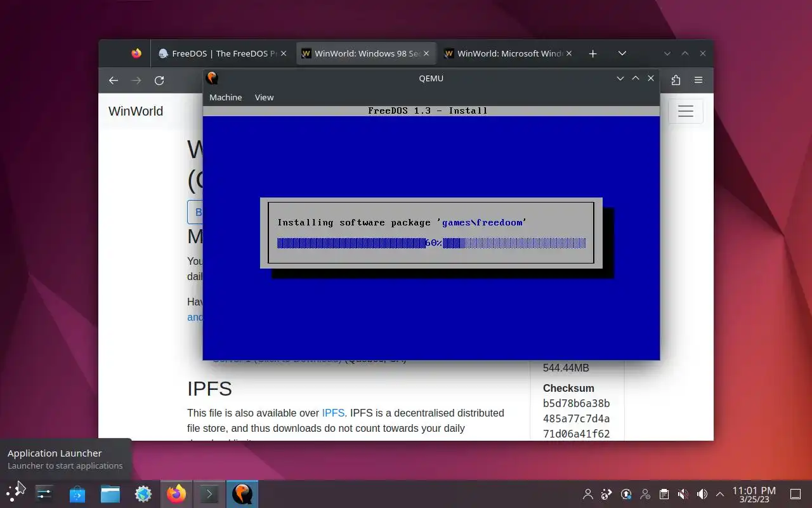This screenshot has height=508, width=812.
Task: Close the WinWorld Microsoft Windows tab
Action: pyautogui.click(x=569, y=53)
